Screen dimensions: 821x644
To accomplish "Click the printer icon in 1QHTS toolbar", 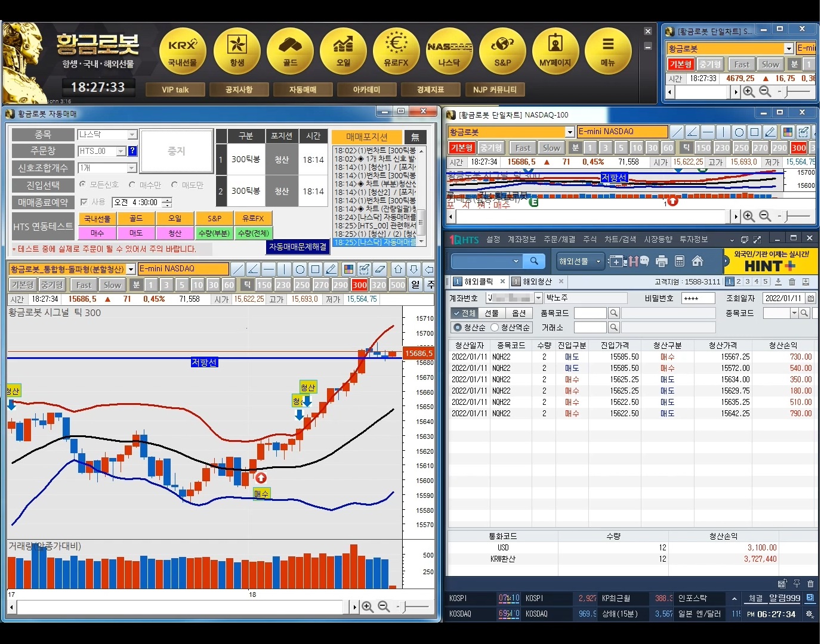I will (x=661, y=261).
